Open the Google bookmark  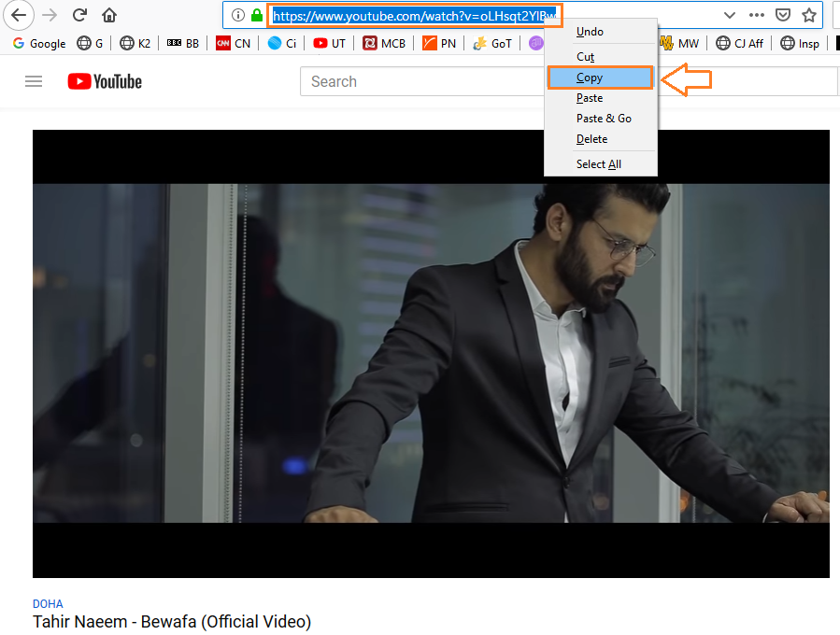pos(39,43)
